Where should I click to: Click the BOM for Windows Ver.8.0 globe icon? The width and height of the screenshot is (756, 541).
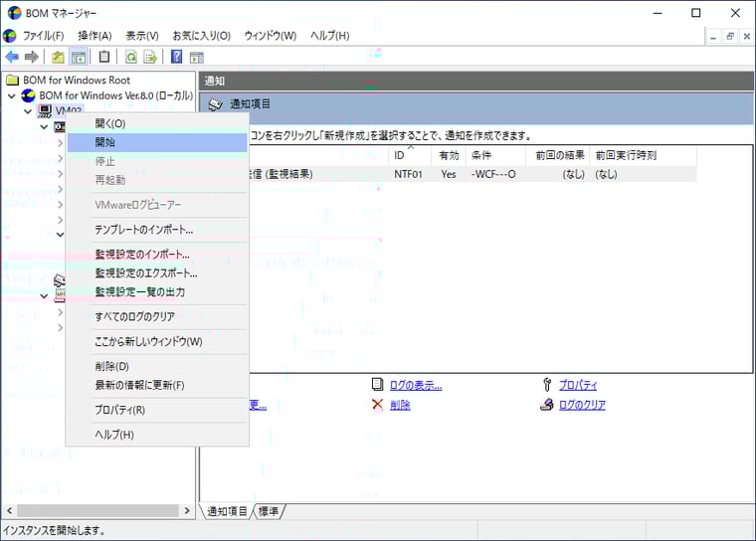pos(28,95)
